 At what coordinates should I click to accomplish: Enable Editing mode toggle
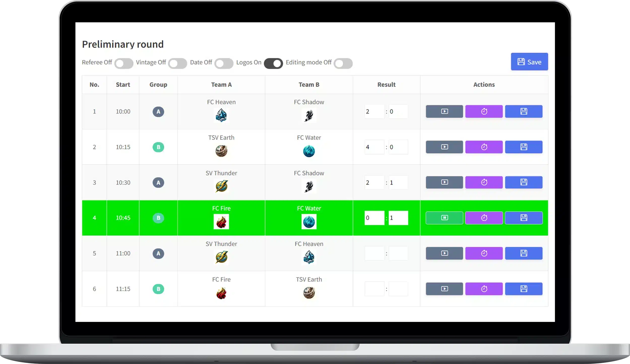click(x=343, y=62)
